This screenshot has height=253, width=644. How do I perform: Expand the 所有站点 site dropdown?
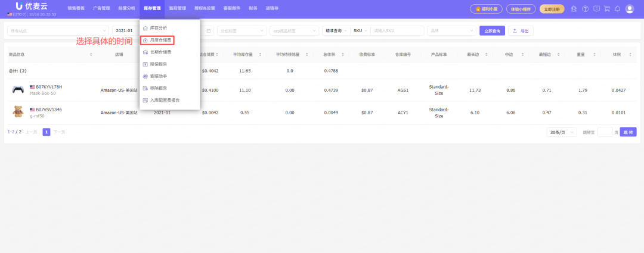tap(58, 30)
